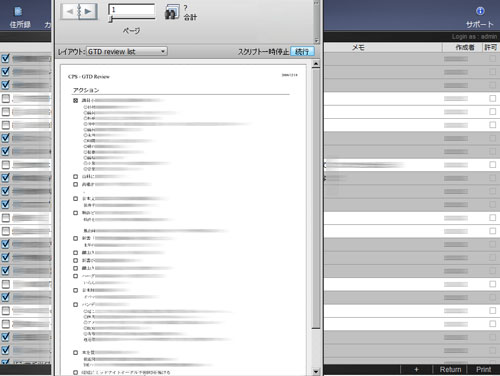This screenshot has width=500, height=376.
Task: Click the メモ column header
Action: click(x=358, y=48)
